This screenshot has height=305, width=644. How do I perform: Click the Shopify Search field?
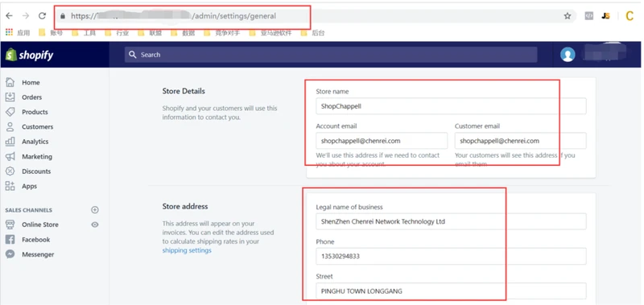[331, 55]
